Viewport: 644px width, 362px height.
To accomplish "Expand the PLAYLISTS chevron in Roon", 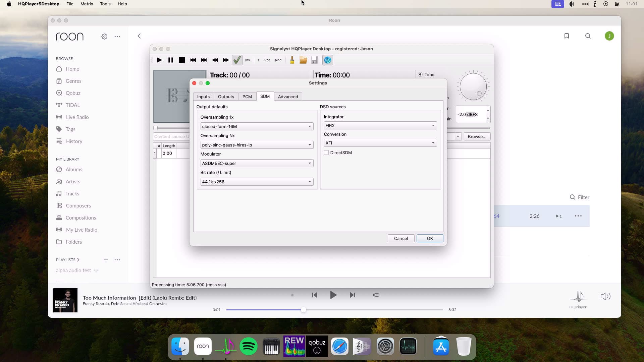I will (78, 260).
